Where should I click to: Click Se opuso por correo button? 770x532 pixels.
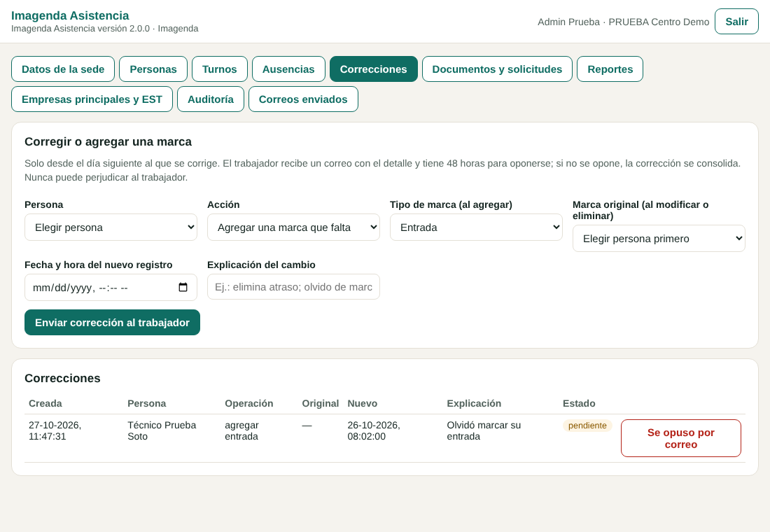coord(681,438)
